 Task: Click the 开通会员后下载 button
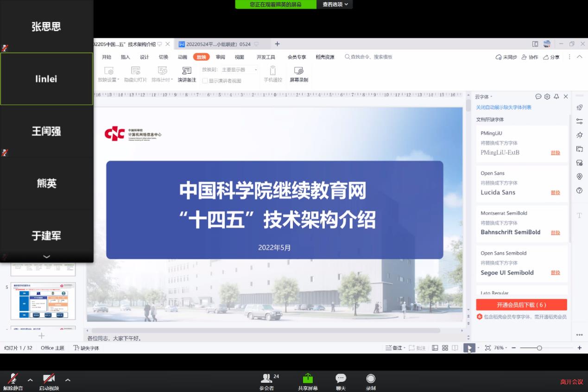coord(521,305)
